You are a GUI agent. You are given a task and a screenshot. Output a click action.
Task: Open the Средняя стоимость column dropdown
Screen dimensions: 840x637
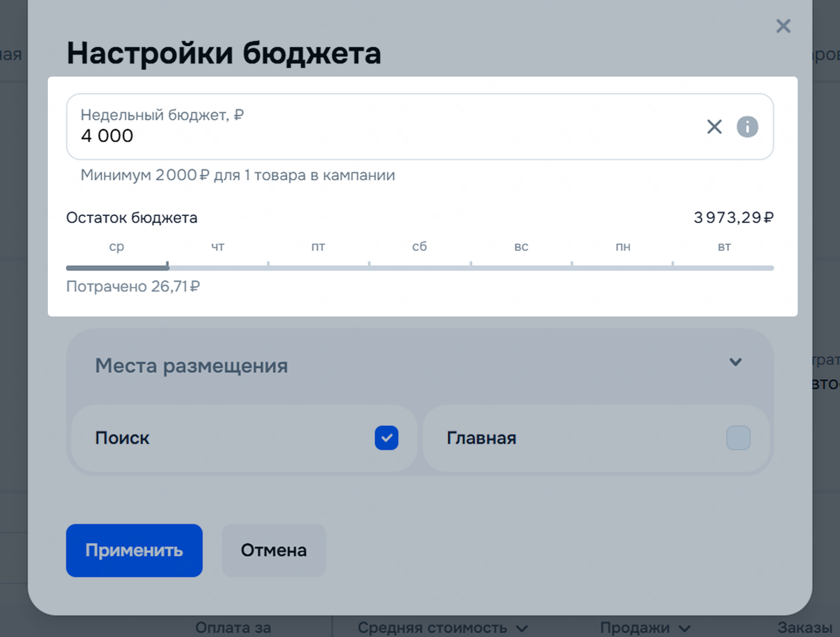[x=522, y=628]
